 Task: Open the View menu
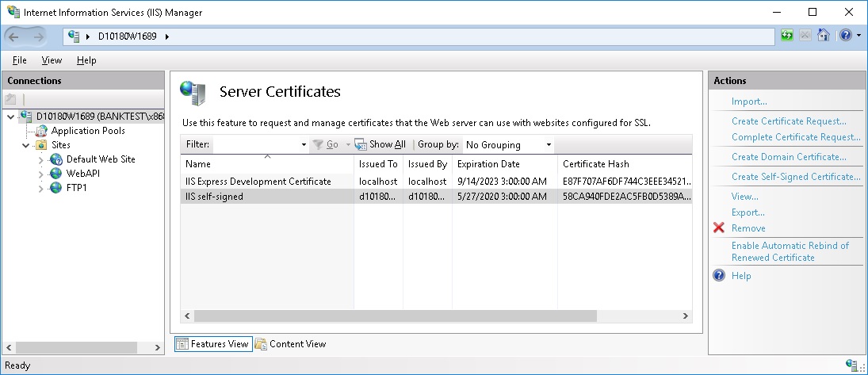52,60
